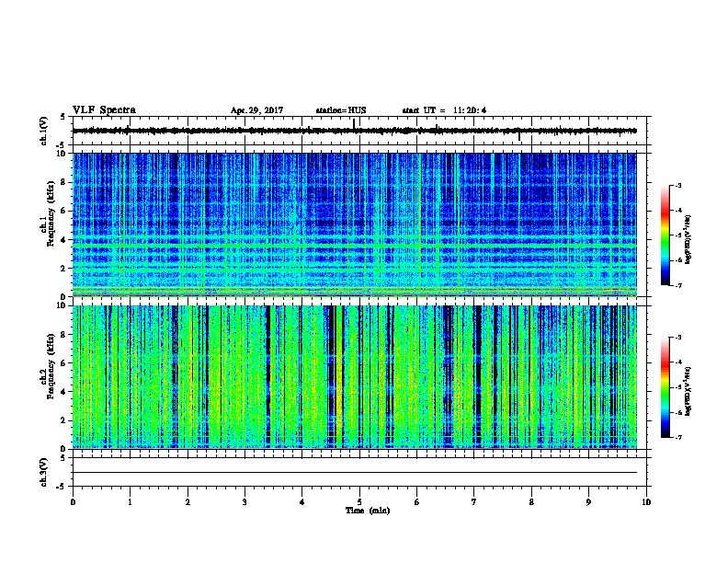Click the ch.1 colorbar "log(PSD)(V²/Hz)" label

[688, 239]
